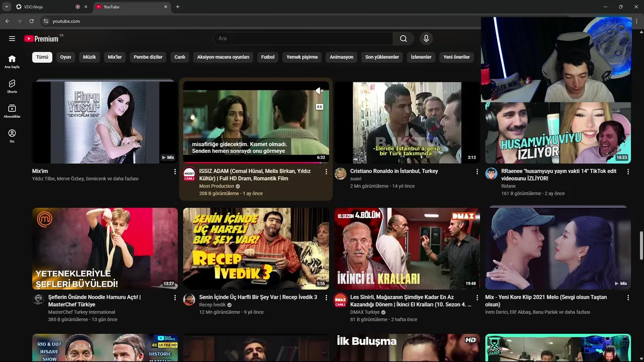
Task: Select the Yeni öneriler chip
Action: pos(456,57)
